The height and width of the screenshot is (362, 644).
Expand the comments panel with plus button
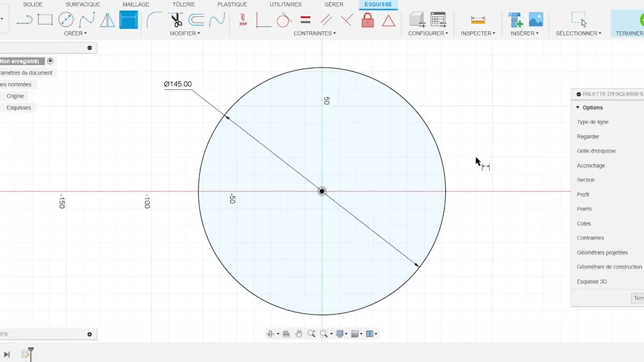tap(90, 334)
